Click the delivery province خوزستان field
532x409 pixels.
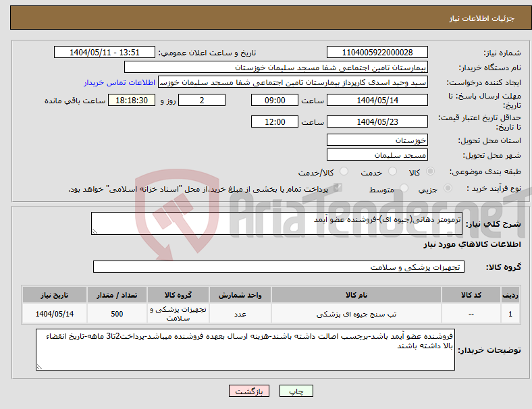[377, 140]
